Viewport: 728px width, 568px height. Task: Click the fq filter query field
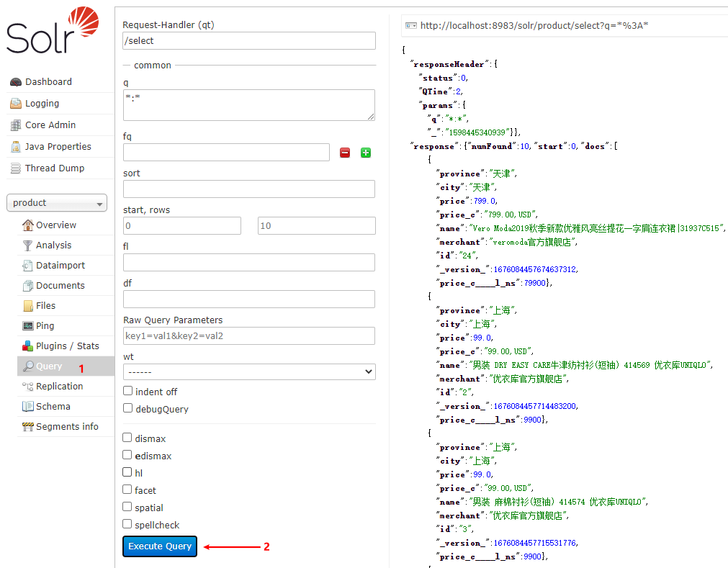[226, 152]
